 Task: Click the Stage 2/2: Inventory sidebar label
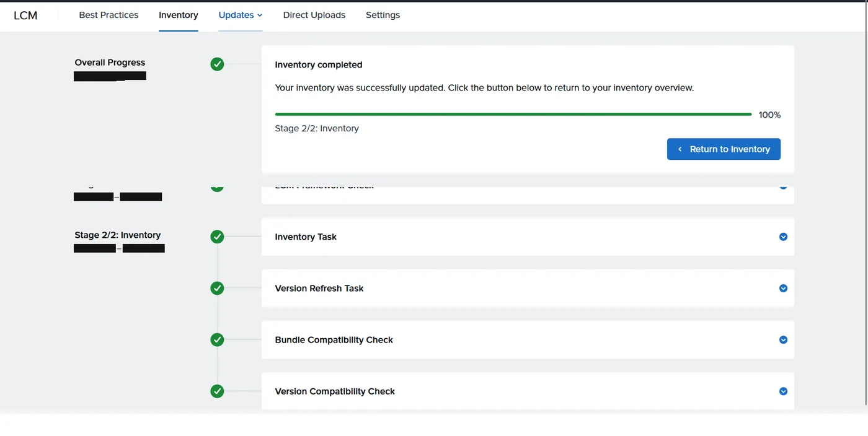point(118,235)
